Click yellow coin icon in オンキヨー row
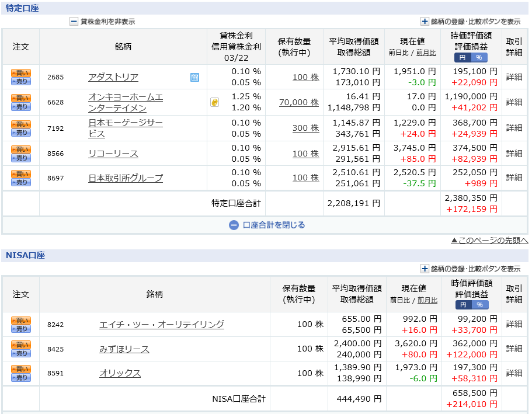 click(214, 102)
